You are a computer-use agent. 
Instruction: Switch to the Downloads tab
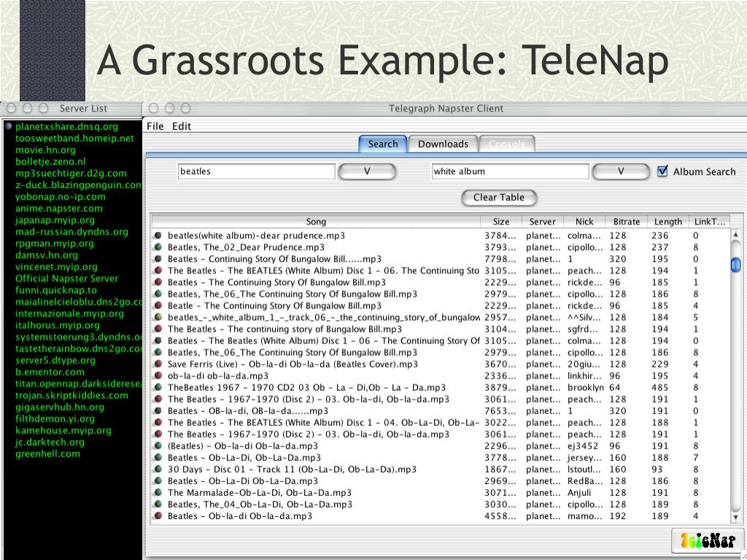[x=443, y=144]
